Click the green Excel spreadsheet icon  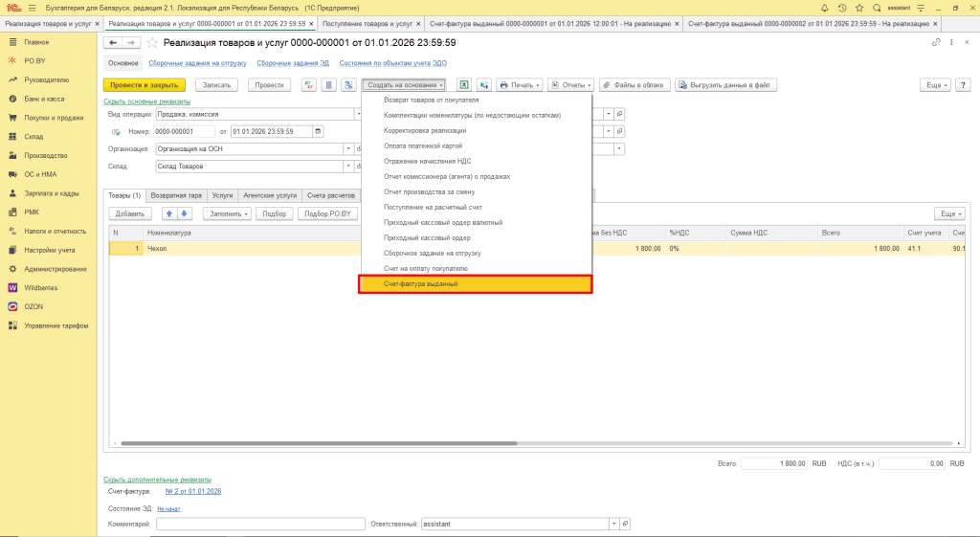[x=464, y=85]
